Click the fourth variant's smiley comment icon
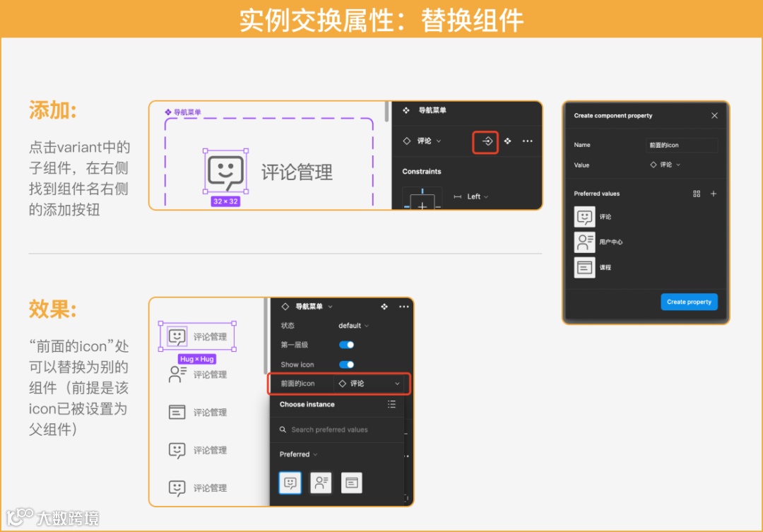The image size is (763, 532). tap(177, 450)
